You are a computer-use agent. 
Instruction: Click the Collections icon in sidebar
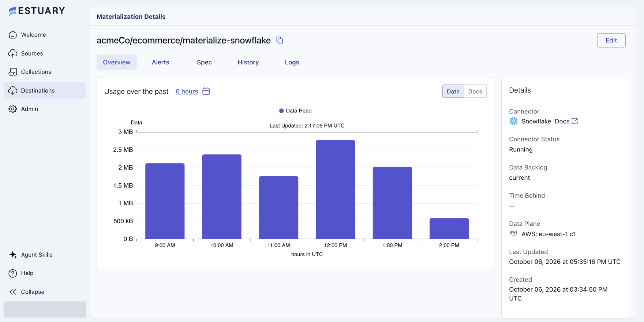click(13, 72)
